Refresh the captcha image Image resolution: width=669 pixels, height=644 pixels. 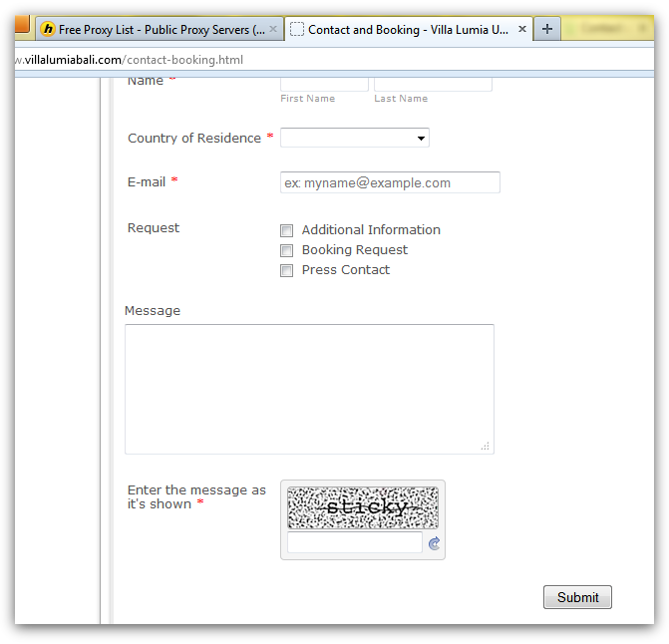[434, 543]
